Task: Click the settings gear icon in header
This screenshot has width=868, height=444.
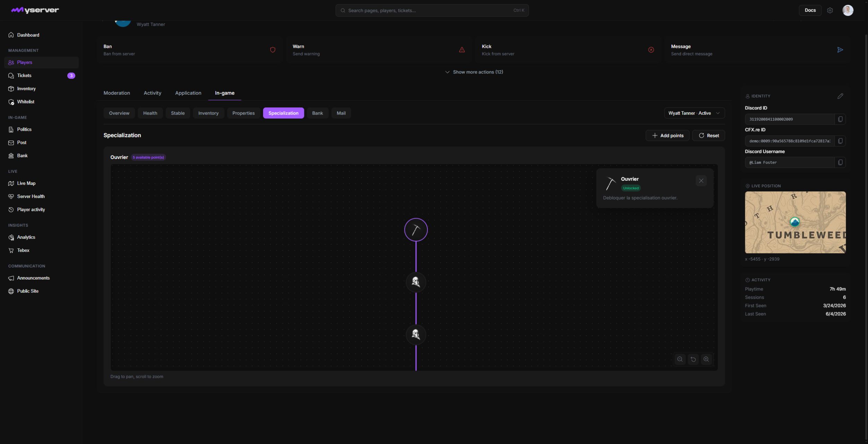Action: coord(830,10)
